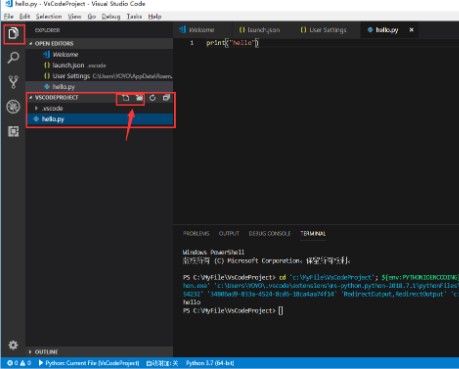The image size is (459, 369).
Task: Open launch.json in Open Editors list
Action: (x=99, y=65)
